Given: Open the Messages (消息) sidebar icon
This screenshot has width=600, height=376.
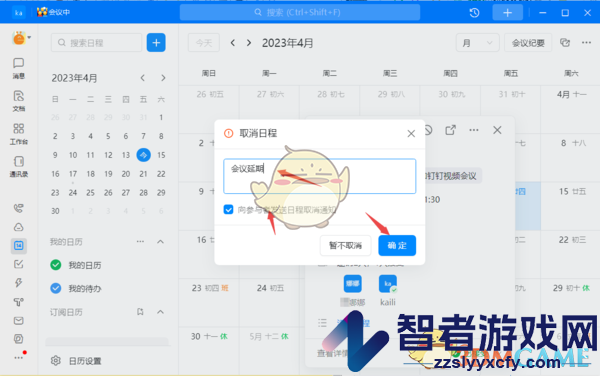Looking at the screenshot, I should coord(18,68).
